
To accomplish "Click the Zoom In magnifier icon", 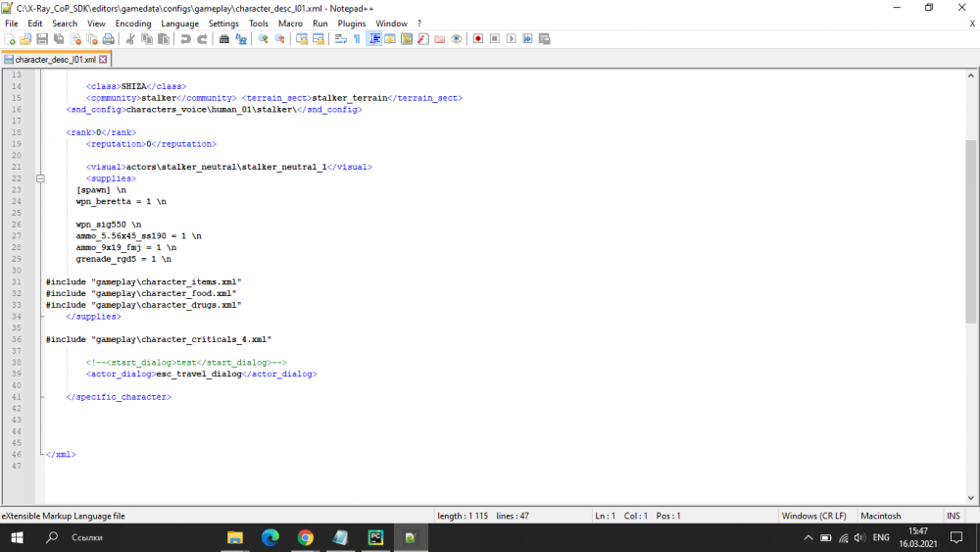I will tap(263, 39).
